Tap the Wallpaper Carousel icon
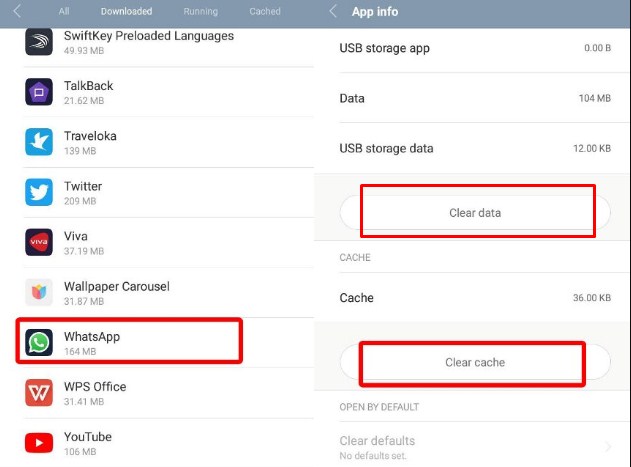Image resolution: width=631 pixels, height=467 pixels. pos(39,292)
